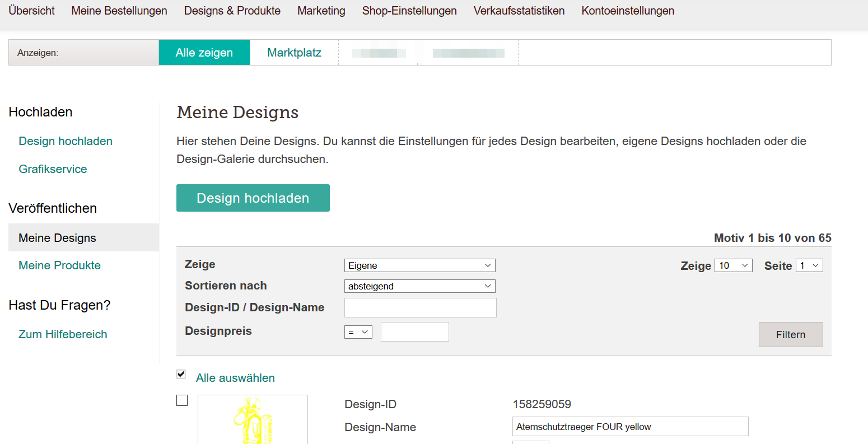Click the yellow Atemschutztraeger design thumbnail
The width and height of the screenshot is (868, 444).
253,420
